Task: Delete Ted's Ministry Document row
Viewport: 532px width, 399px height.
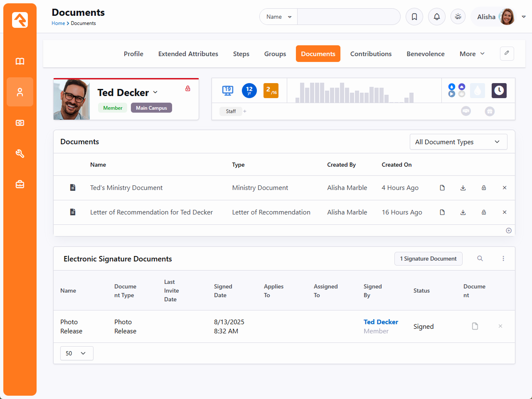Action: pos(505,188)
